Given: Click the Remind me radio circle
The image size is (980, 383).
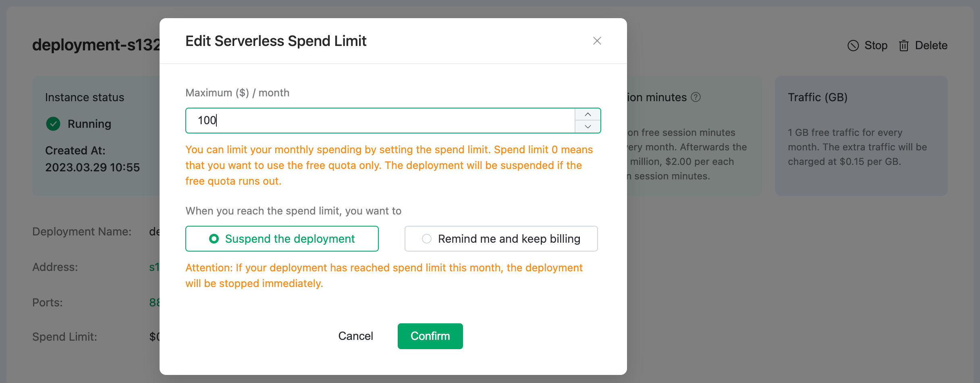Looking at the screenshot, I should (427, 239).
